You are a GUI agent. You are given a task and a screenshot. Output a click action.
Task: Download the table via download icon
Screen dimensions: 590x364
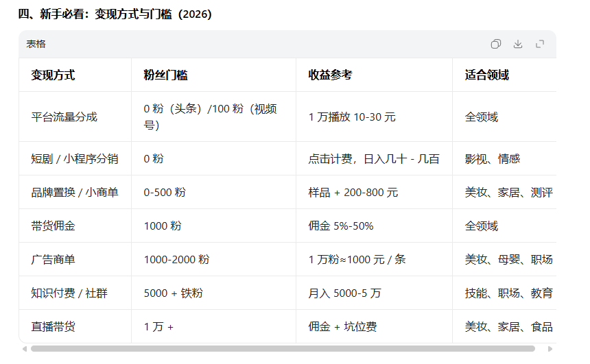pos(518,44)
